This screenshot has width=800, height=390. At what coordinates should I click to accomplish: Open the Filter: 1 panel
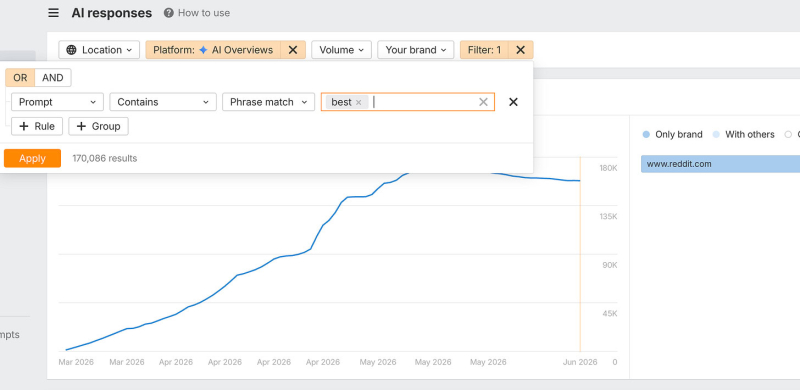coord(484,50)
